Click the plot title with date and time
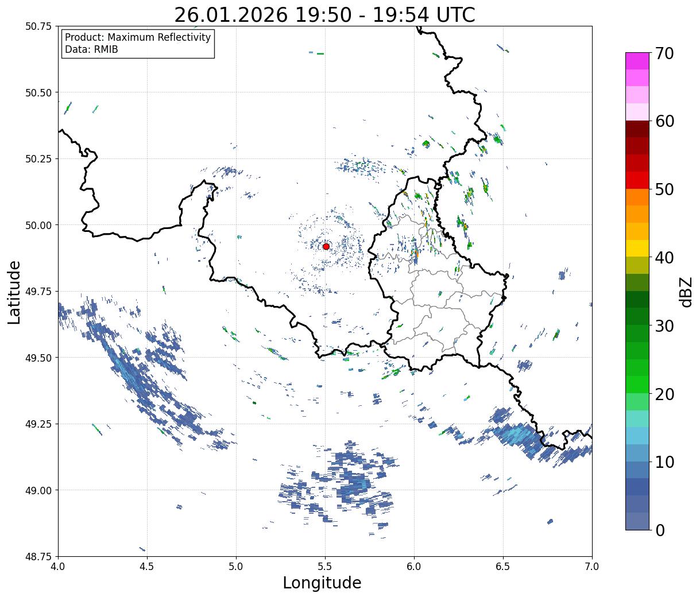This screenshot has height=597, width=700. 325,15
